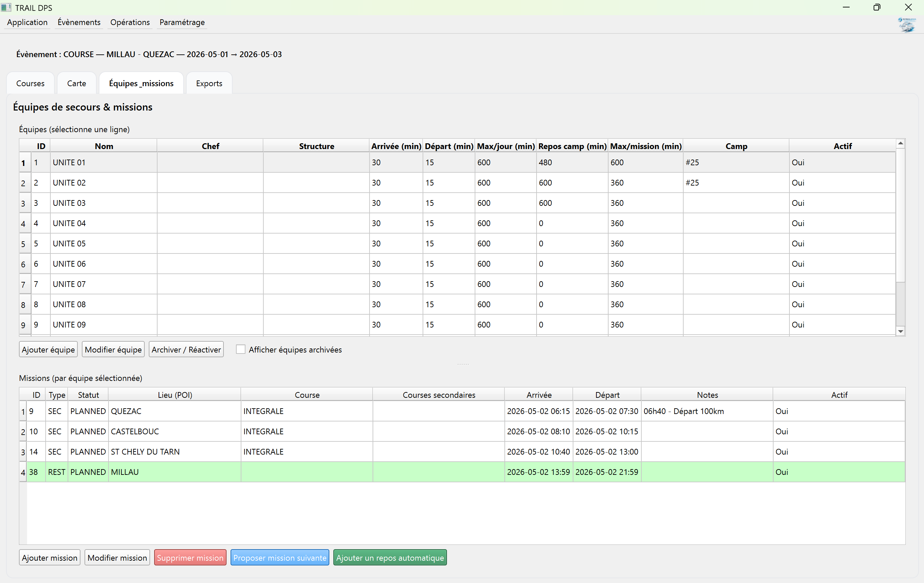
Task: Sort teams by Camp column header
Action: (x=736, y=146)
